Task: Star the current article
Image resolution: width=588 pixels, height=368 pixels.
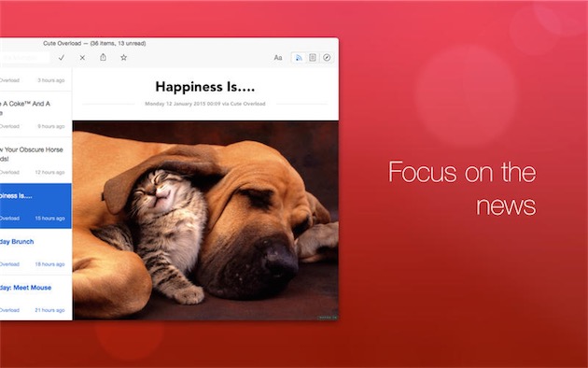Action: coord(124,57)
